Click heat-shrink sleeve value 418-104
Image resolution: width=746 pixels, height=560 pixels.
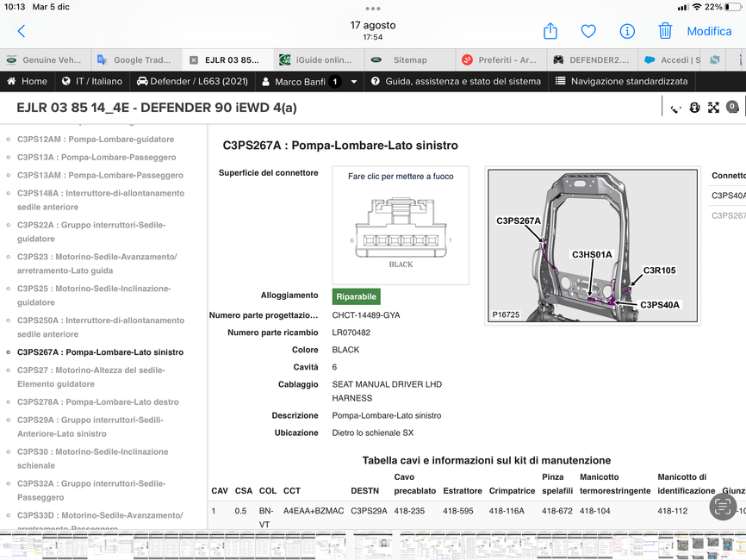(x=594, y=511)
